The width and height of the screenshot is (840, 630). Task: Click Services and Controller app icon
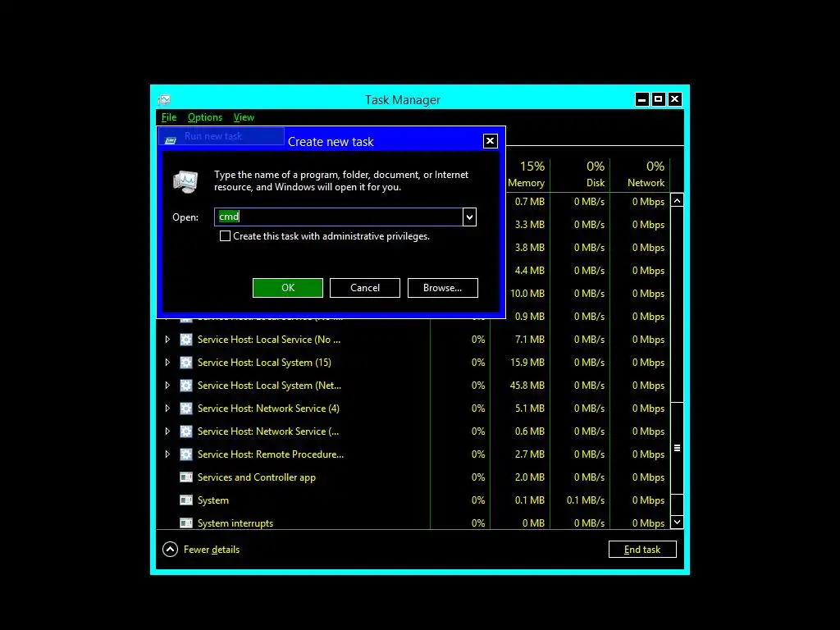coord(186,477)
